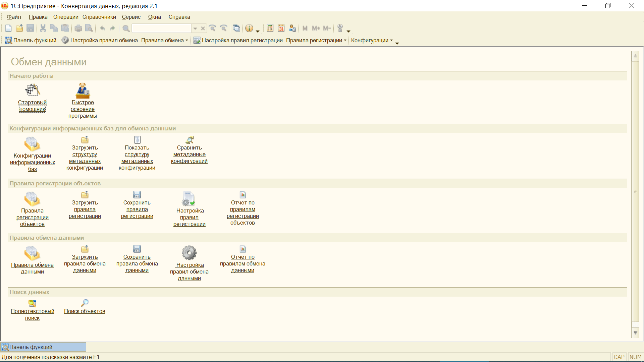This screenshot has height=362, width=644.
Task: Click the Cut scissors icon
Action: coord(43,28)
